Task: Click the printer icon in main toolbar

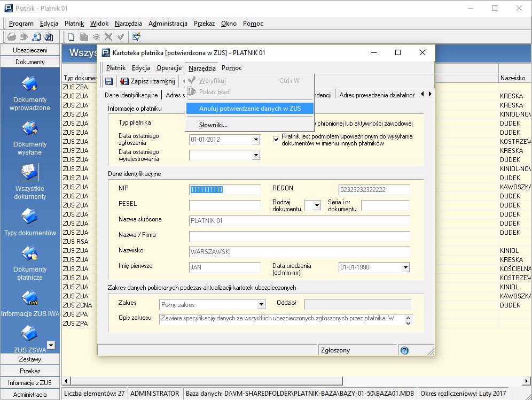Action: [x=12, y=37]
